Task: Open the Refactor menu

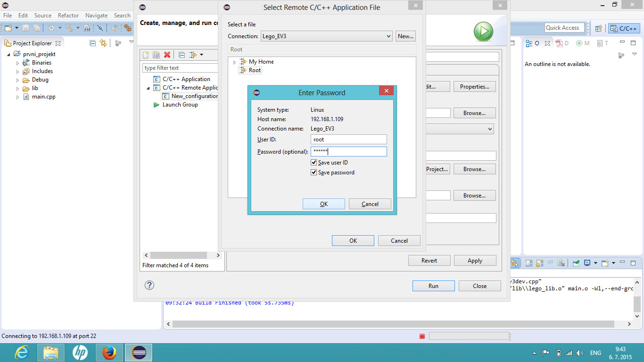Action: 68,16
